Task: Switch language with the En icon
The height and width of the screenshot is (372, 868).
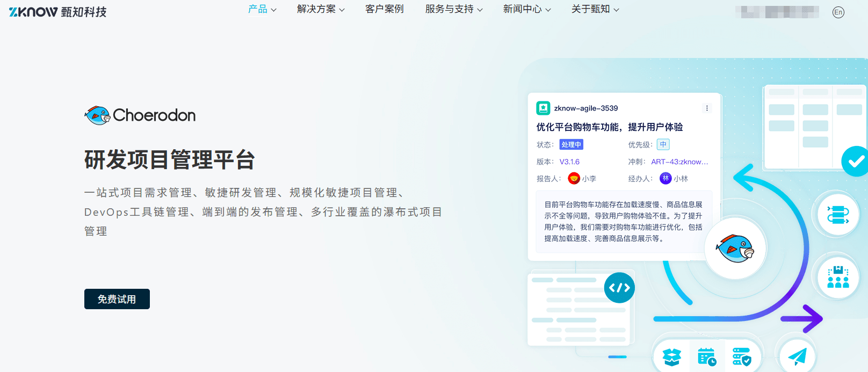Action: tap(838, 12)
